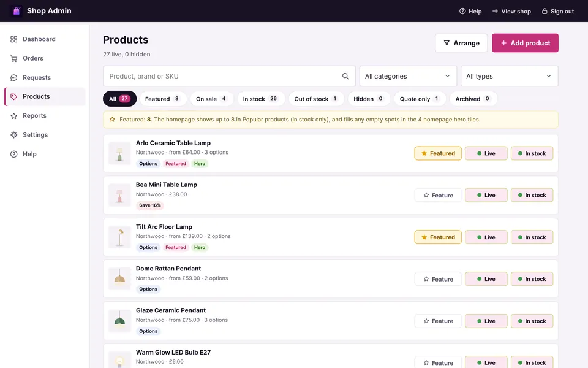Show the Featured products filter
The height and width of the screenshot is (368, 588).
pyautogui.click(x=163, y=99)
